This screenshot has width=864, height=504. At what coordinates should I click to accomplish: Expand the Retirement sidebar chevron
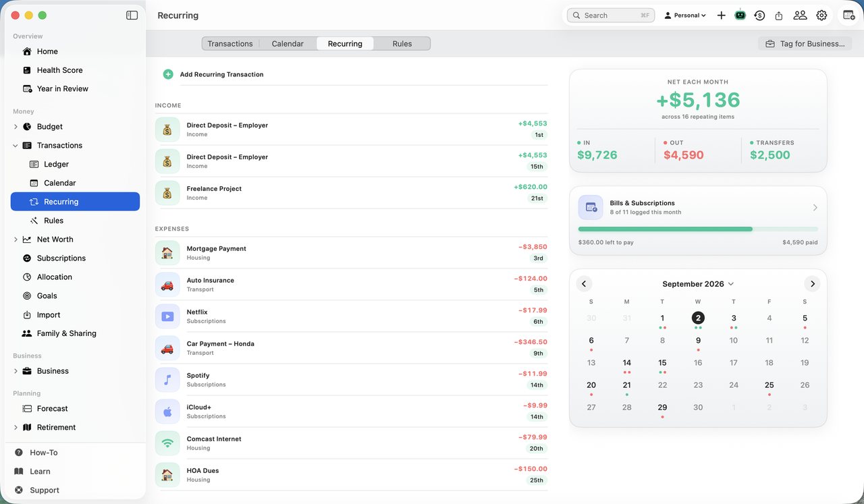16,427
